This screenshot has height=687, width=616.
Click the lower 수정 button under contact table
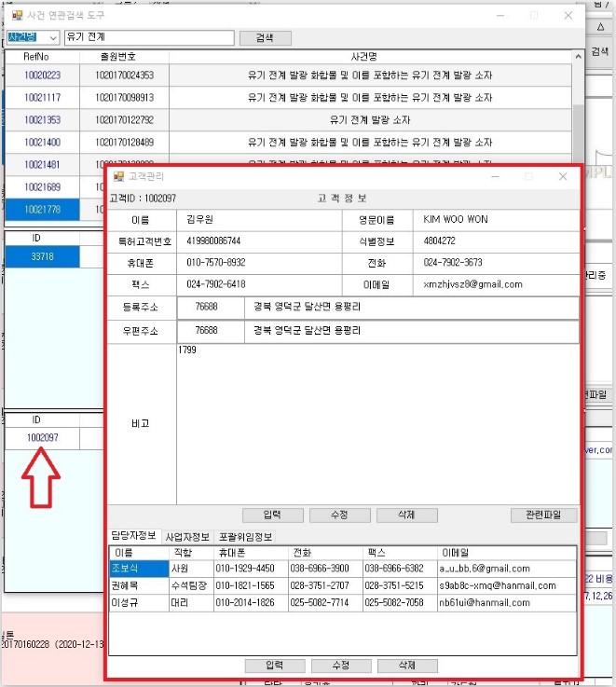tap(341, 666)
